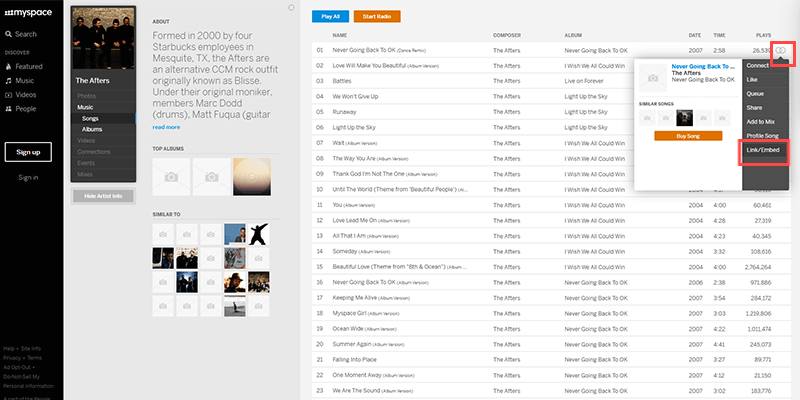Click the dark similar song thumbnail
This screenshot has height=400, width=800.
684,118
